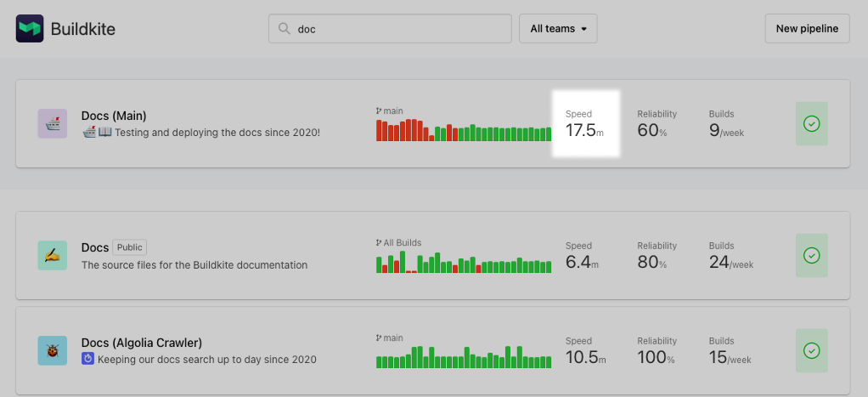Click the Buildkite logo icon
This screenshot has width=868, height=397.
tap(30, 29)
